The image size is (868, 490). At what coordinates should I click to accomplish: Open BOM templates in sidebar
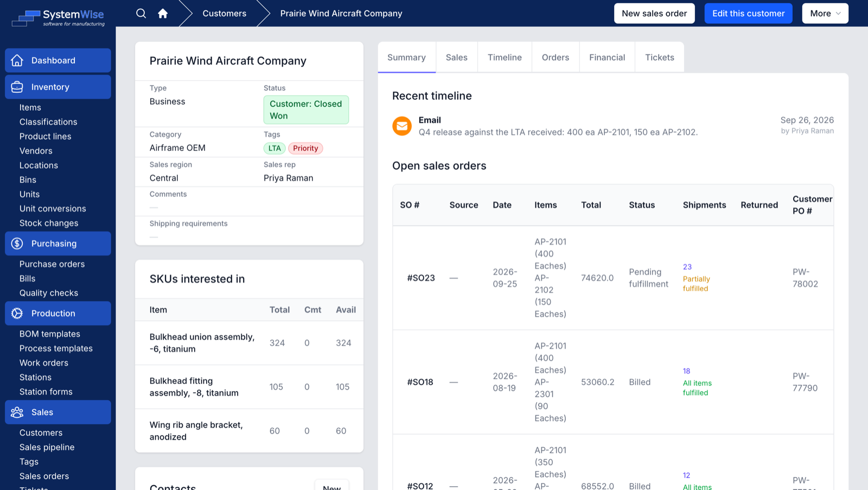[50, 334]
